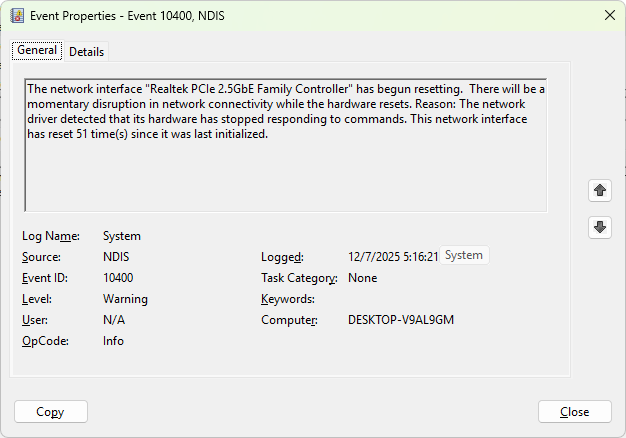Select the Warning level value

point(125,299)
